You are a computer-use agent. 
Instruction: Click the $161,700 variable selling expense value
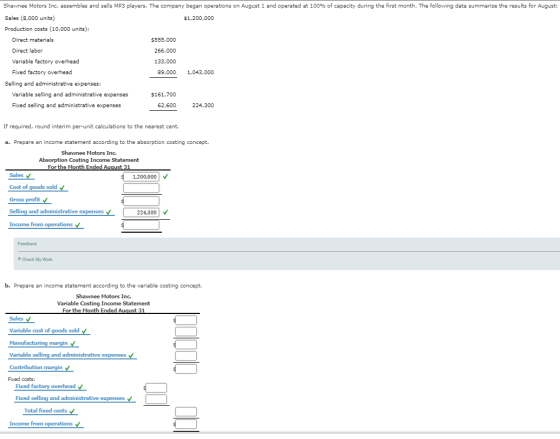[x=164, y=95]
